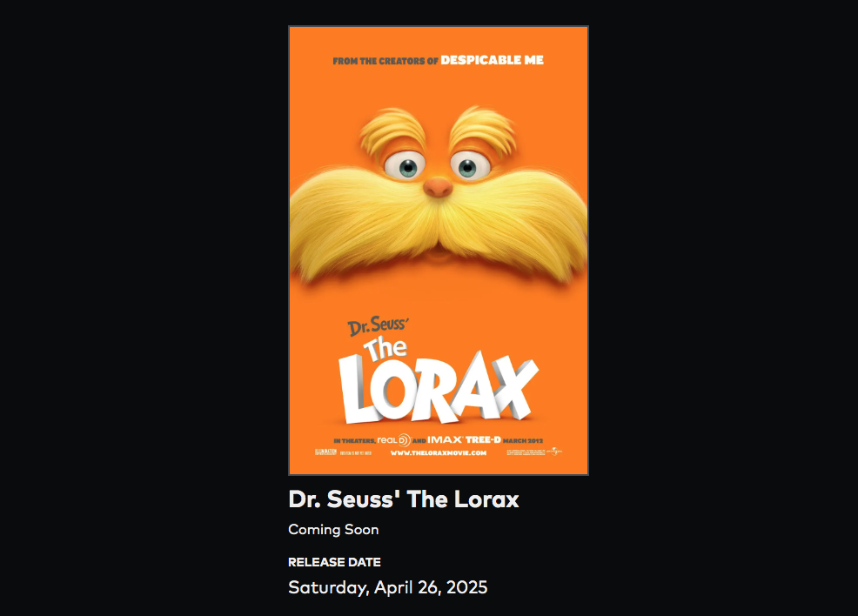Open the Dr. Seuss' The Lorax title link
The height and width of the screenshot is (616, 858).
pyautogui.click(x=403, y=499)
